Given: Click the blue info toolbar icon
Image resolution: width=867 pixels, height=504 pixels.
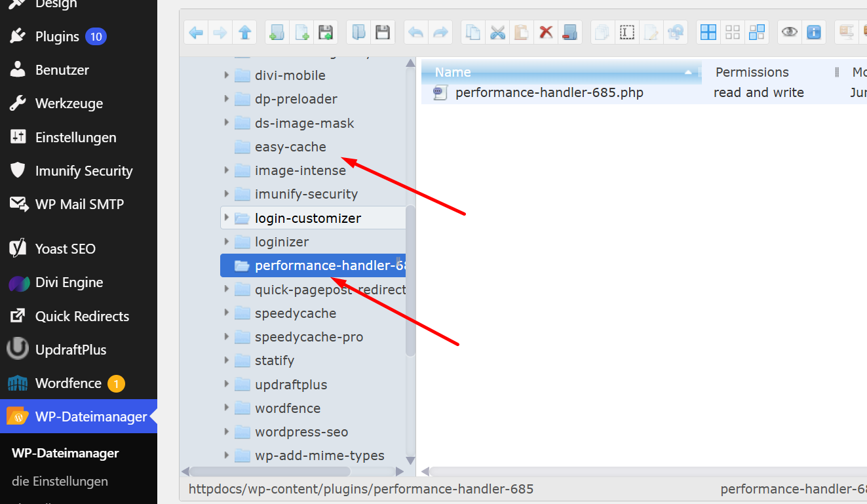Looking at the screenshot, I should pos(814,32).
